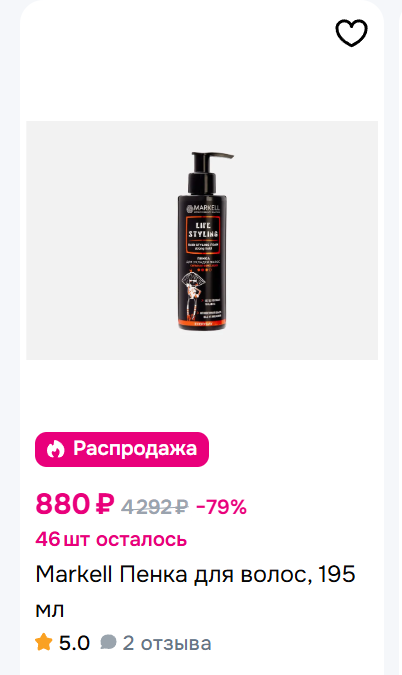
Task: Click the мл volume text in the title
Action: click(49, 610)
